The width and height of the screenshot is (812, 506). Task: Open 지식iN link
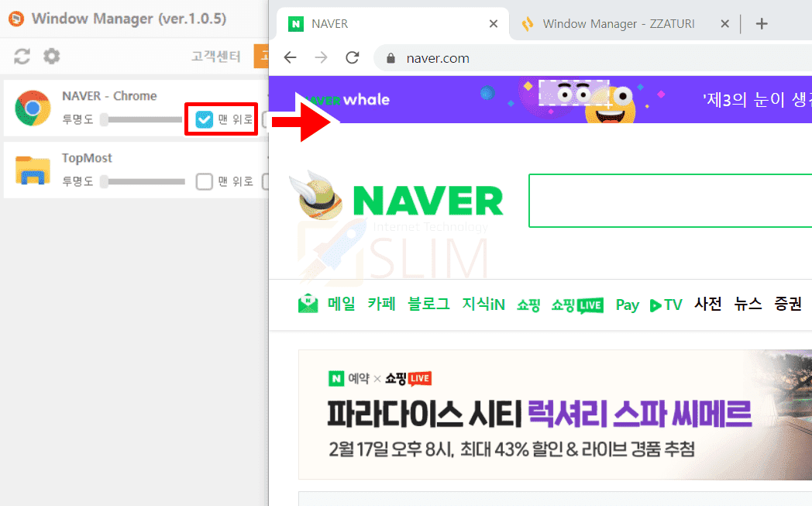(483, 304)
